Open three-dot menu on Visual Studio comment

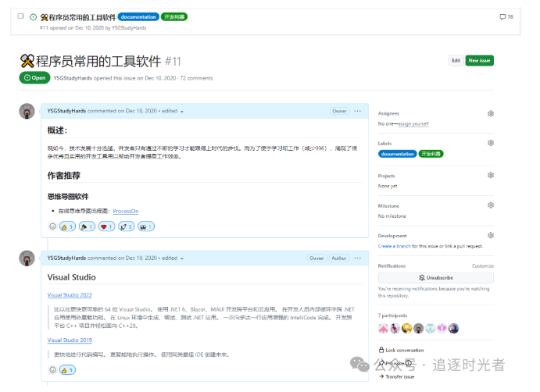tap(358, 258)
